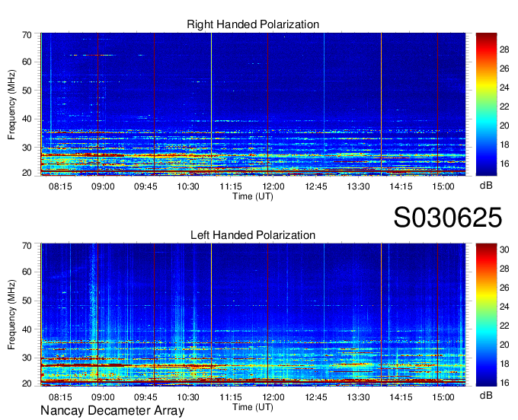Click the '11:15' time tick under Right Handed plot

click(231, 186)
